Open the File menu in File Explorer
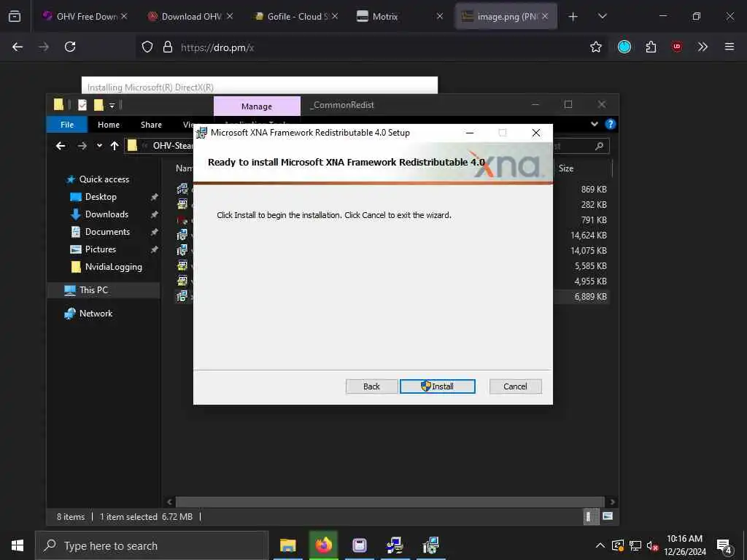The height and width of the screenshot is (560, 747). (x=67, y=124)
